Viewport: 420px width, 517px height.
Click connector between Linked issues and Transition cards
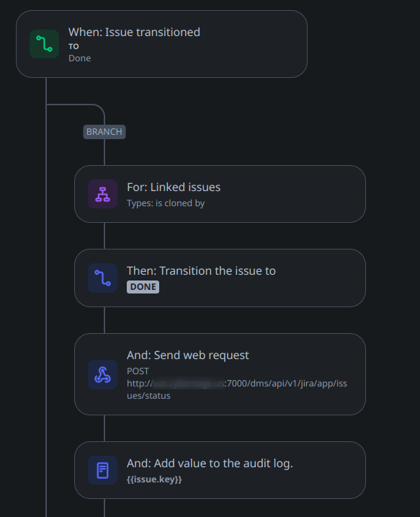[104, 236]
